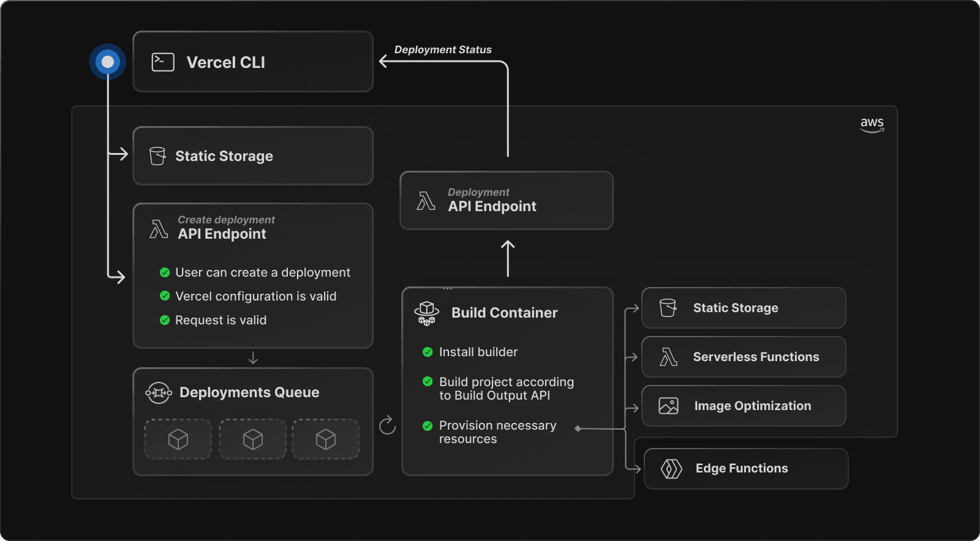Click Build project according to Build Output API
The image size is (980, 541).
507,389
